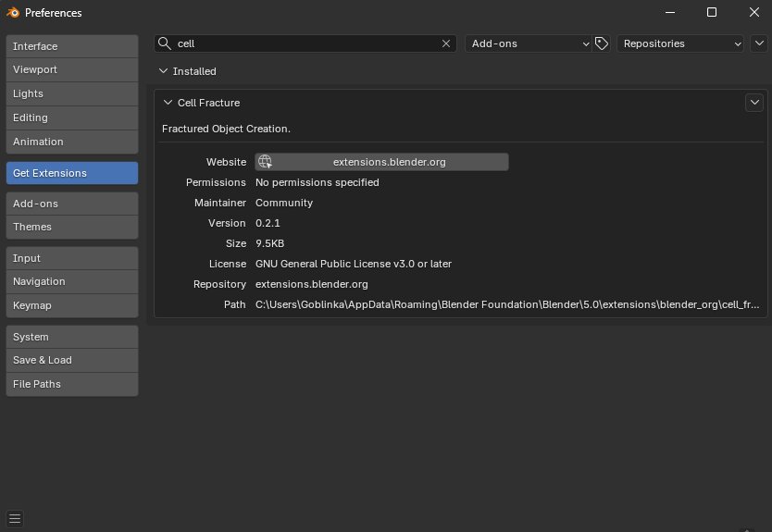Open the hamburger menu at bottom left
The width and height of the screenshot is (772, 532).
click(15, 519)
